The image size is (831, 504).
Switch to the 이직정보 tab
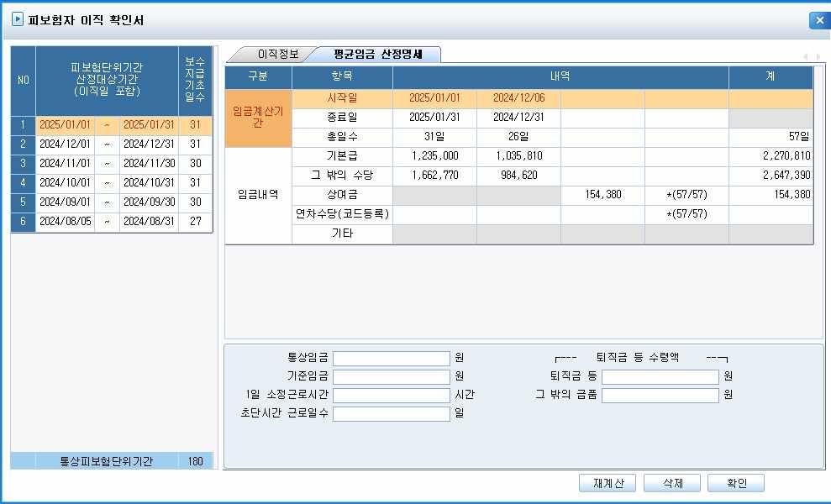(x=266, y=54)
